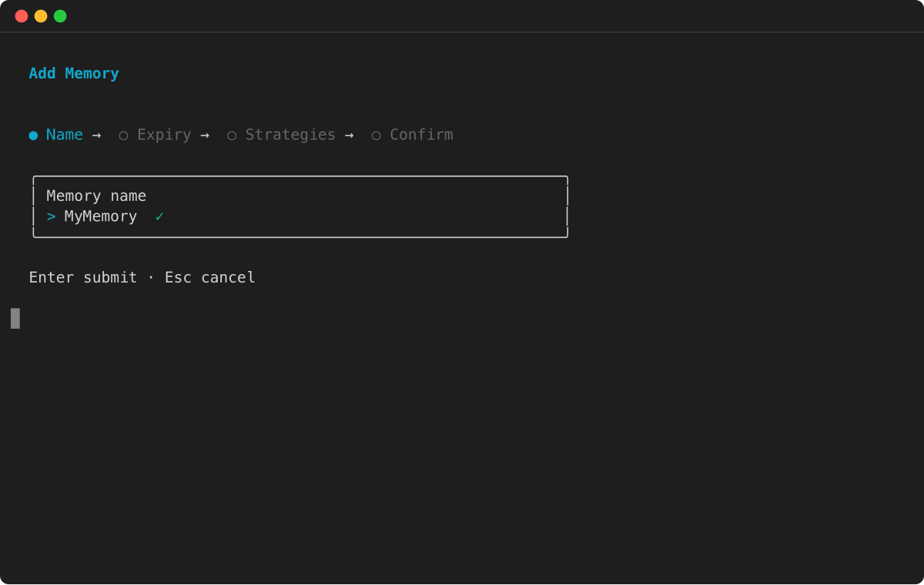Expand the Name step in the wizard
The height and width of the screenshot is (585, 924).
coord(64,134)
